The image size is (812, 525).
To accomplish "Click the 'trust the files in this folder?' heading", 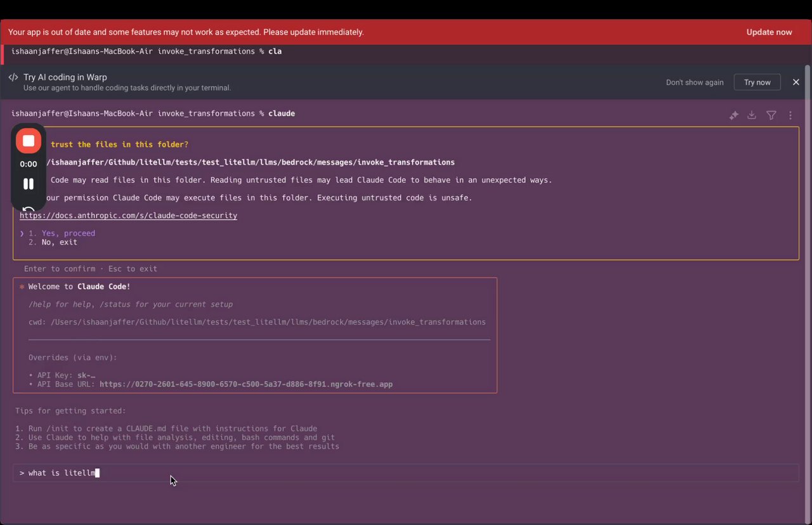I will (119, 145).
